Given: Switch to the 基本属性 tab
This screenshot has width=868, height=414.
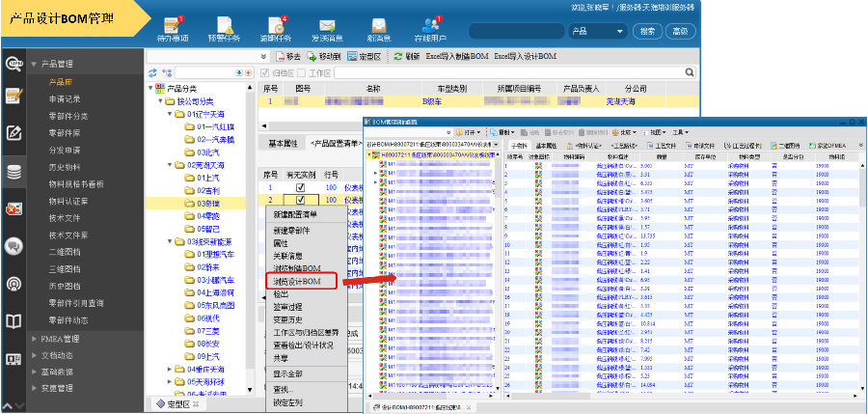Looking at the screenshot, I should coord(285,143).
